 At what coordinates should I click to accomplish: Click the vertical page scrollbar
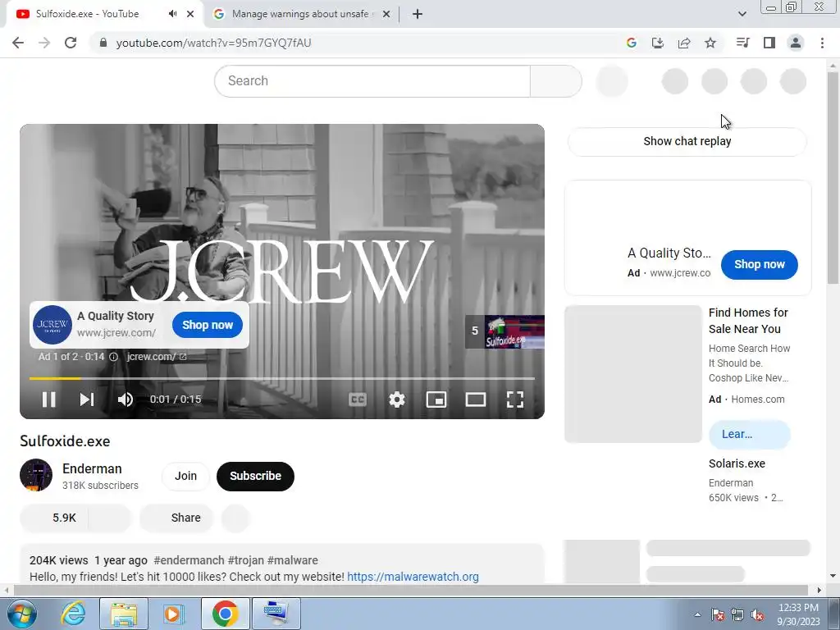click(833, 179)
